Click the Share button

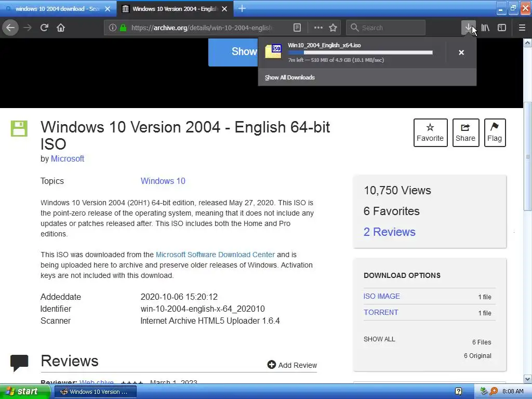pos(465,132)
